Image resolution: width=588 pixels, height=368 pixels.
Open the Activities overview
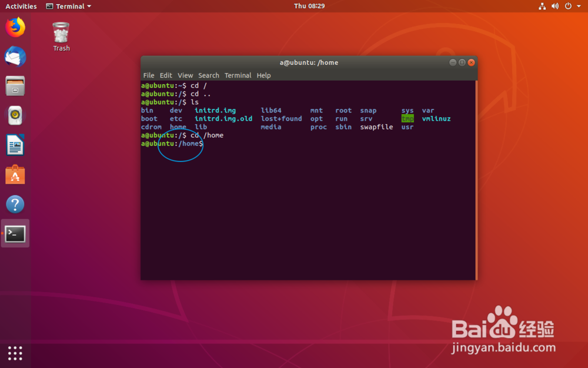21,6
